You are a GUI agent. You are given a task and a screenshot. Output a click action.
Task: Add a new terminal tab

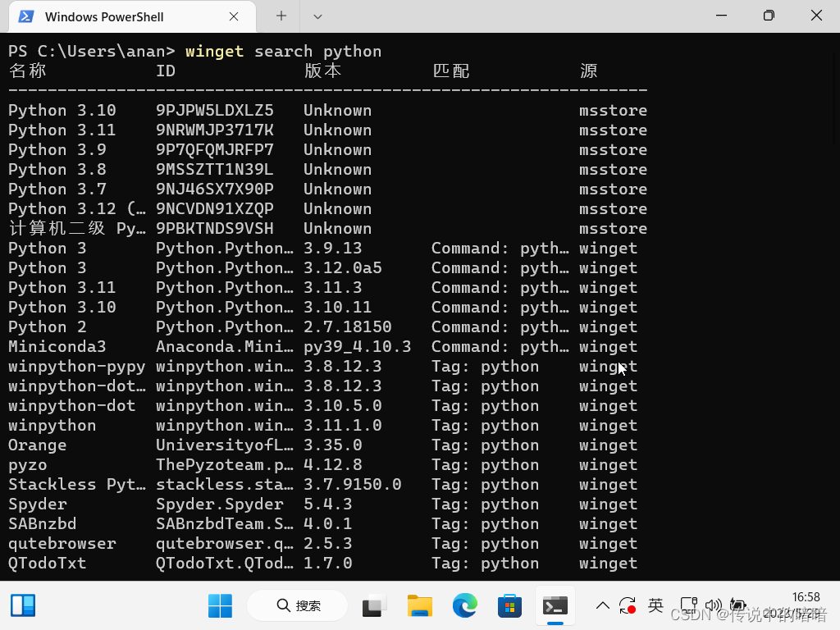point(281,16)
